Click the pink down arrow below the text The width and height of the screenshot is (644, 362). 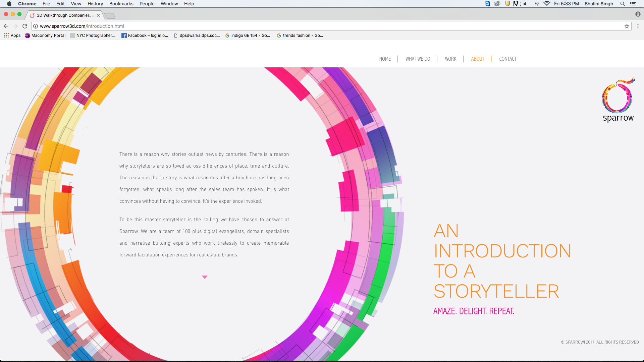coord(205,277)
